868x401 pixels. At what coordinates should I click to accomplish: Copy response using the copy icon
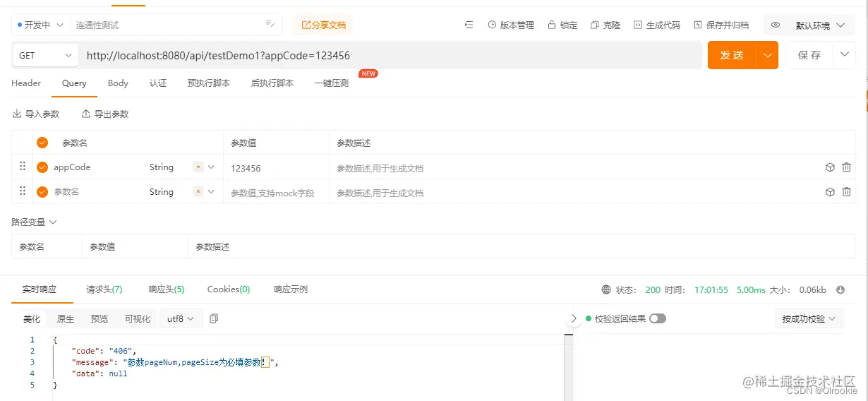coord(214,318)
